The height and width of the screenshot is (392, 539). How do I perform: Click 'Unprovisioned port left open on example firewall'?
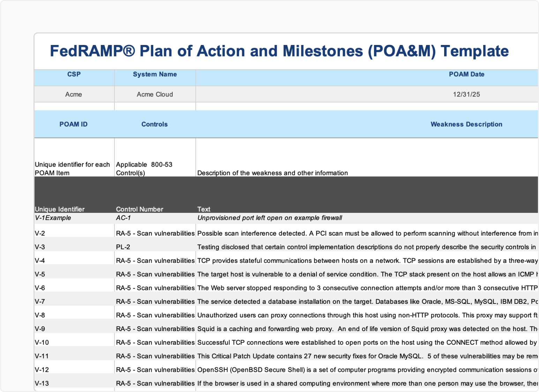click(x=270, y=218)
